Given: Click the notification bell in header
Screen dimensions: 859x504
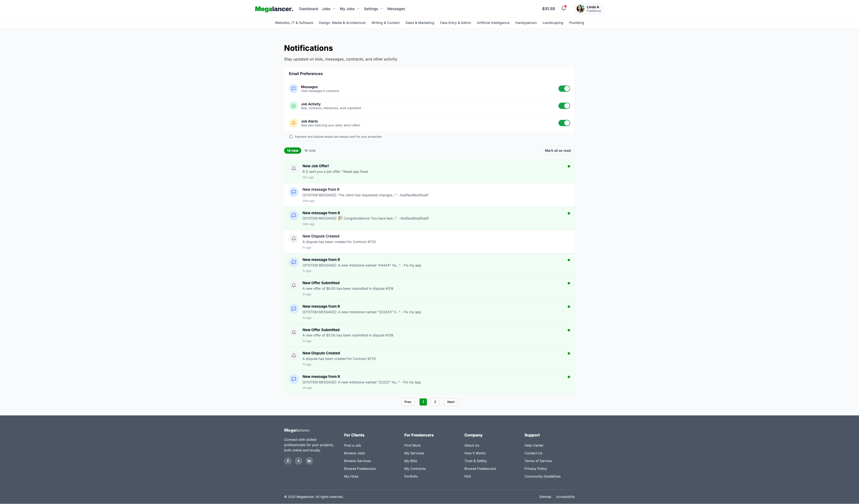Looking at the screenshot, I should [564, 8].
